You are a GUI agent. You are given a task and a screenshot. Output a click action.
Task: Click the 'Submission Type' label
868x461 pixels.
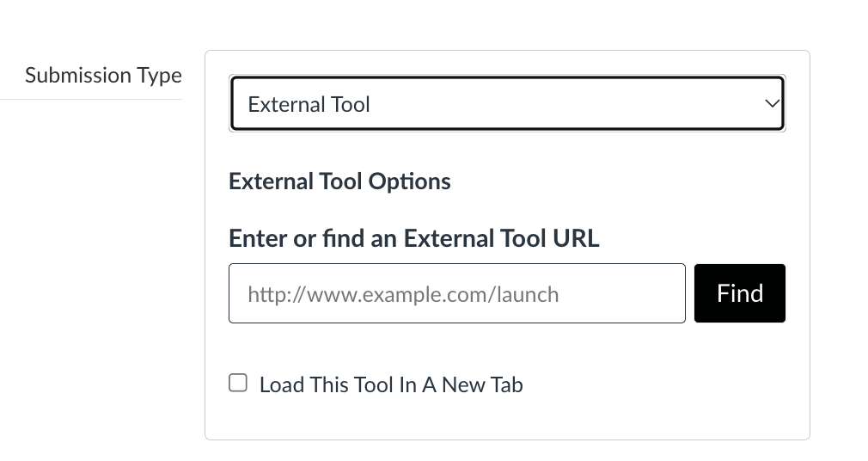point(103,76)
